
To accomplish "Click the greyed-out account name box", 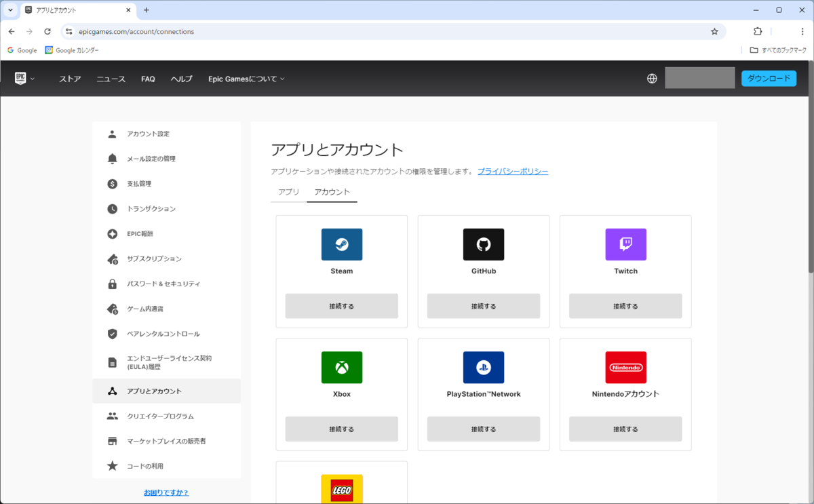I will point(700,78).
